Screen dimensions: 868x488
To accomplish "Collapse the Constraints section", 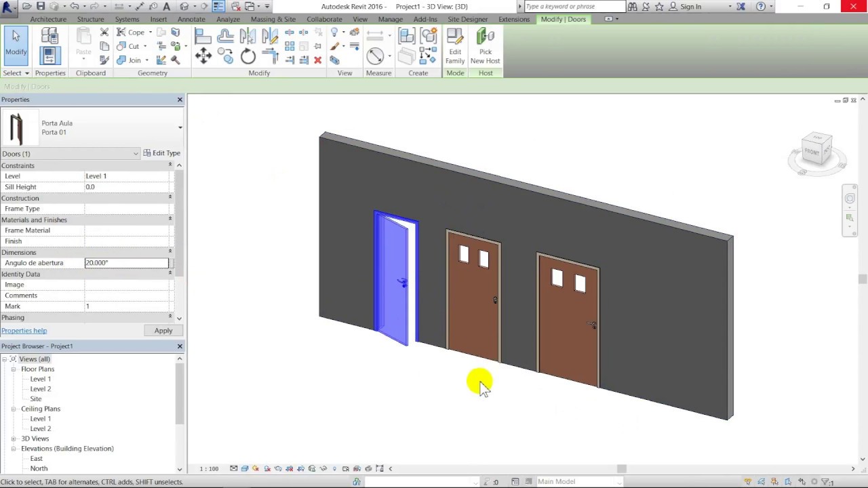I will click(170, 165).
